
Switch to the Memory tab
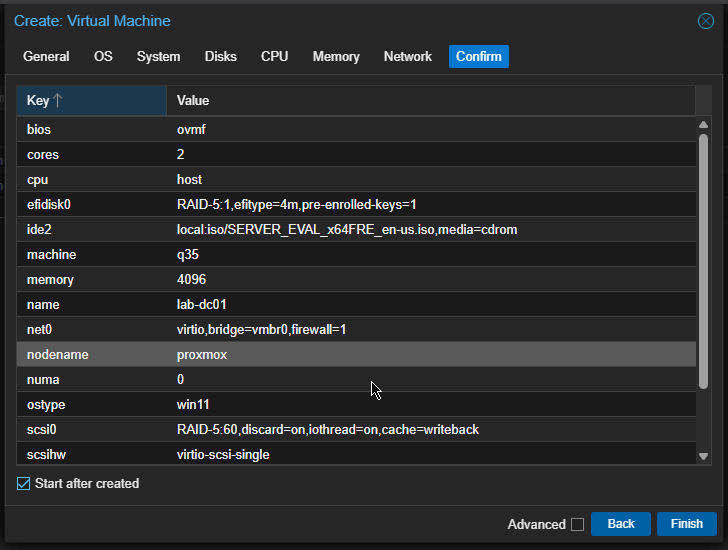[x=336, y=57]
